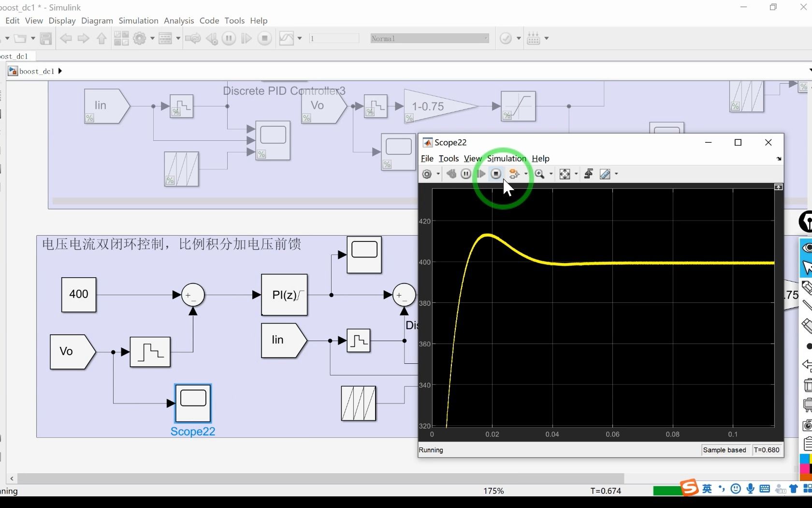812x508 pixels.
Task: Stop the simulation in Scope22 toolbar
Action: pos(496,174)
